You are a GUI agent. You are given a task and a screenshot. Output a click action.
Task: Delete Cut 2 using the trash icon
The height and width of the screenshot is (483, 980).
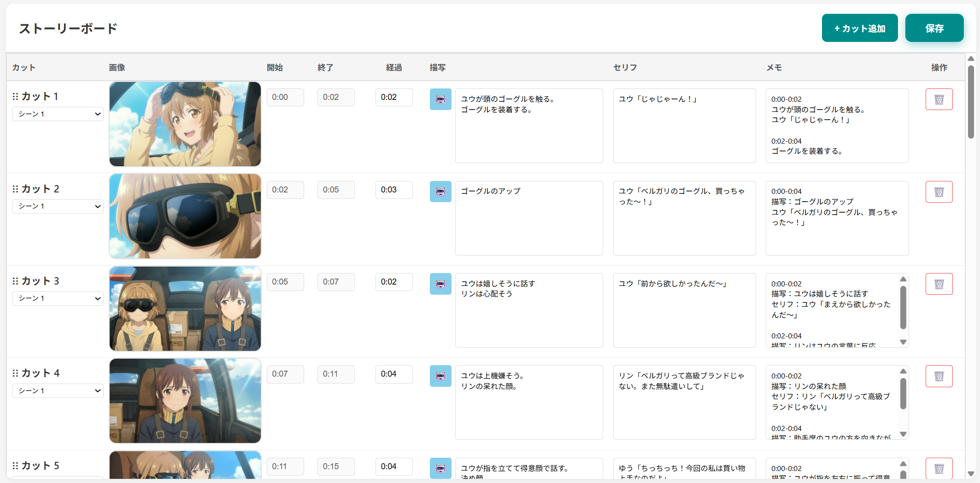(939, 192)
